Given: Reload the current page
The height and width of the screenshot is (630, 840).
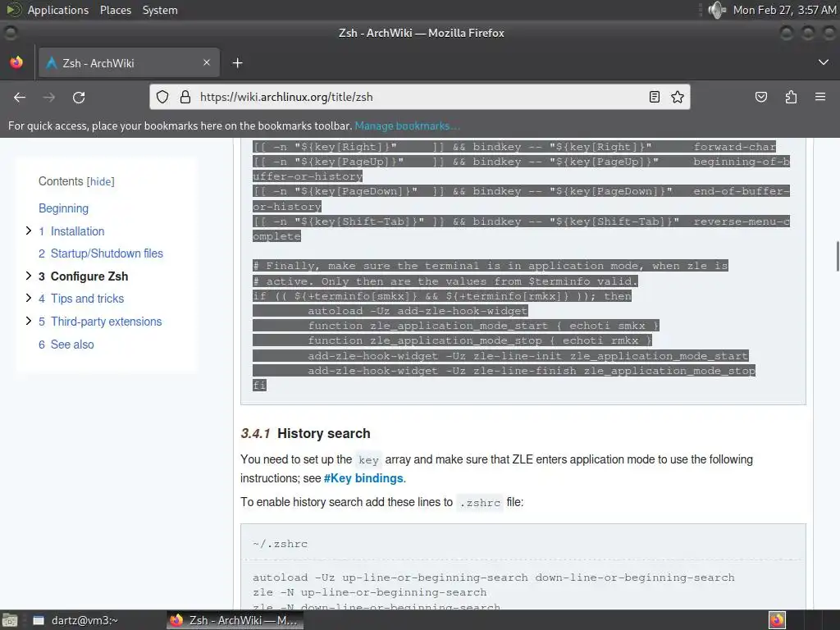Looking at the screenshot, I should (x=79, y=97).
